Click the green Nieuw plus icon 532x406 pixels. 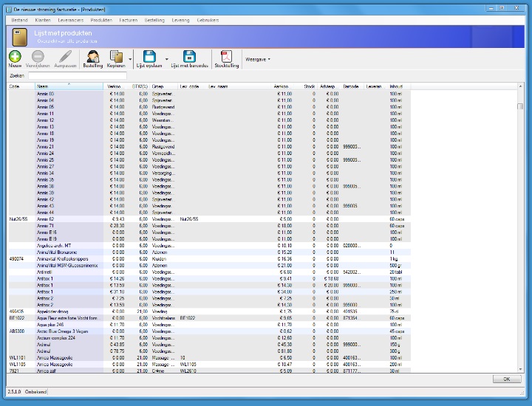click(x=15, y=56)
